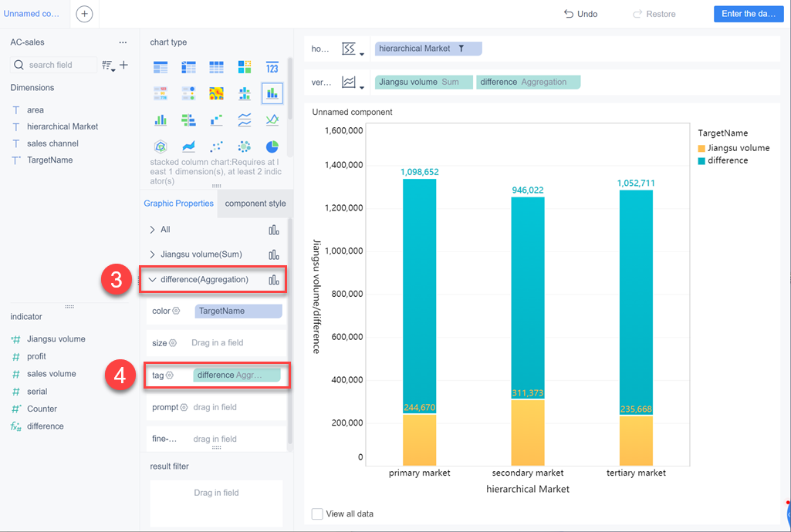The width and height of the screenshot is (791, 532).
Task: Select the multi-series column chart type
Action: [x=161, y=120]
